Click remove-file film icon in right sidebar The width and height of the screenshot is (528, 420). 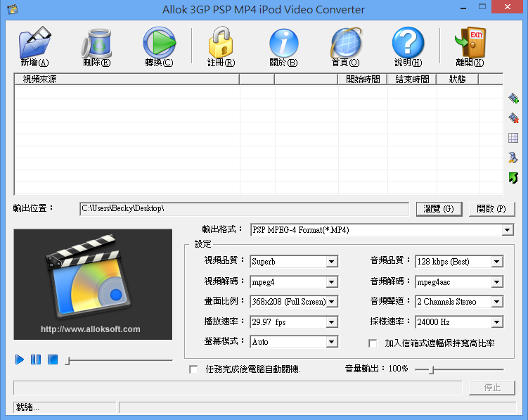coord(513,118)
